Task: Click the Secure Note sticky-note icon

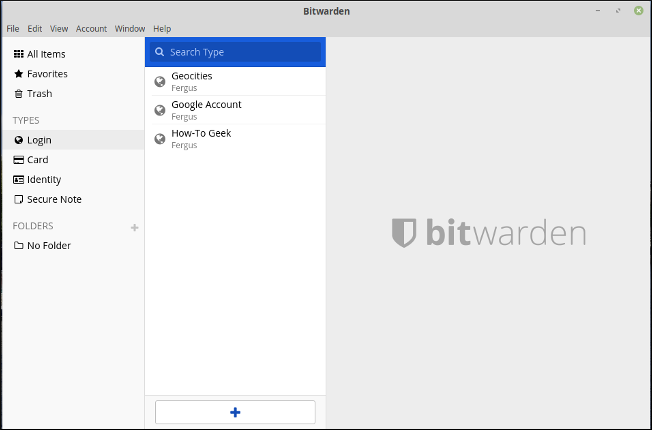Action: [x=18, y=200]
